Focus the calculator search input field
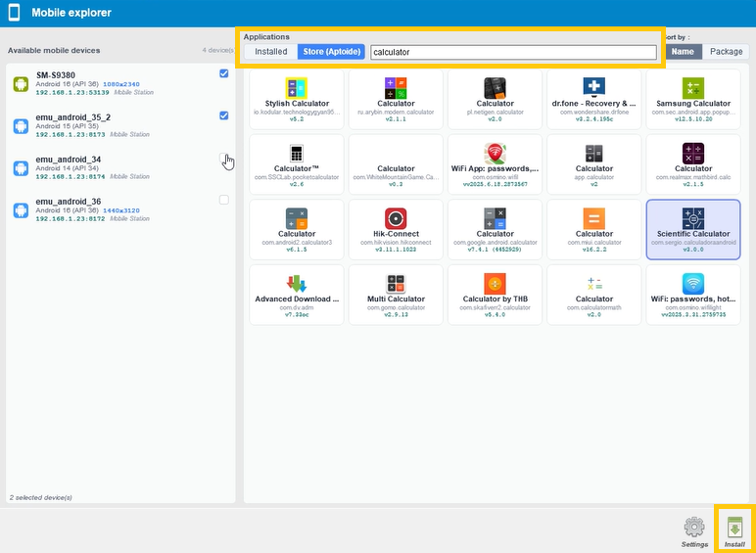 (x=513, y=52)
